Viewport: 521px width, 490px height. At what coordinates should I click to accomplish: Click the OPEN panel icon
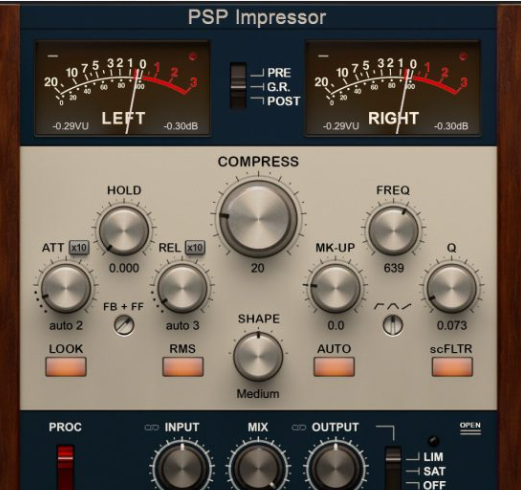(470, 429)
